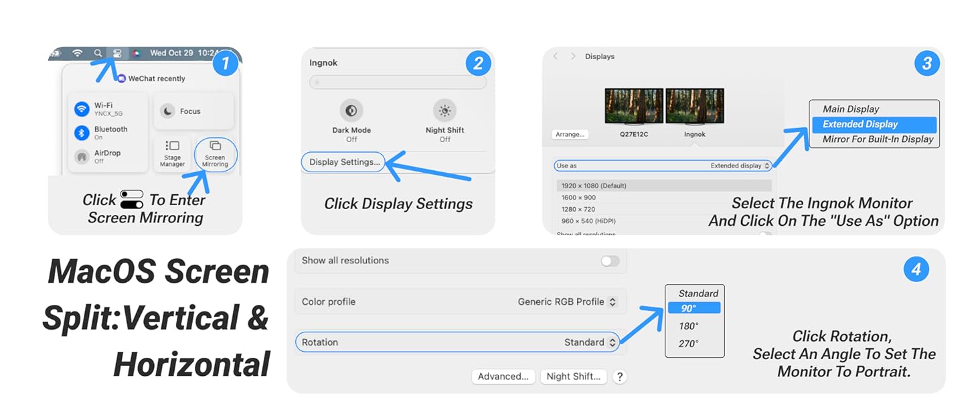Open help with the question mark button
Image resolution: width=980 pixels, height=402 pixels.
pos(620,377)
